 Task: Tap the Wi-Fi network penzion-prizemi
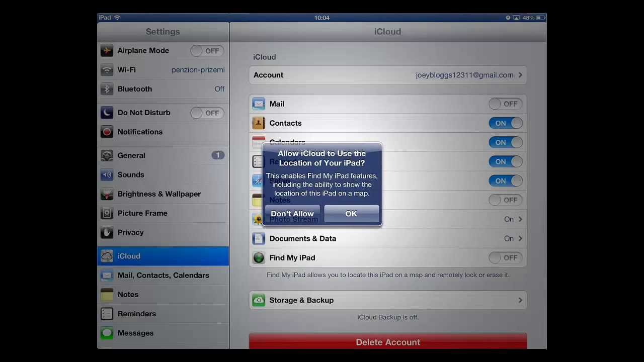[x=198, y=70]
